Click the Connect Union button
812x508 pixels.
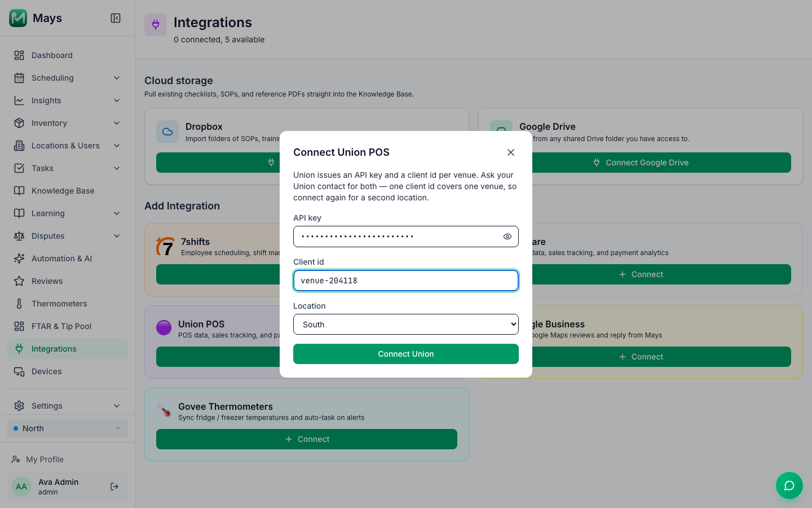(x=406, y=354)
